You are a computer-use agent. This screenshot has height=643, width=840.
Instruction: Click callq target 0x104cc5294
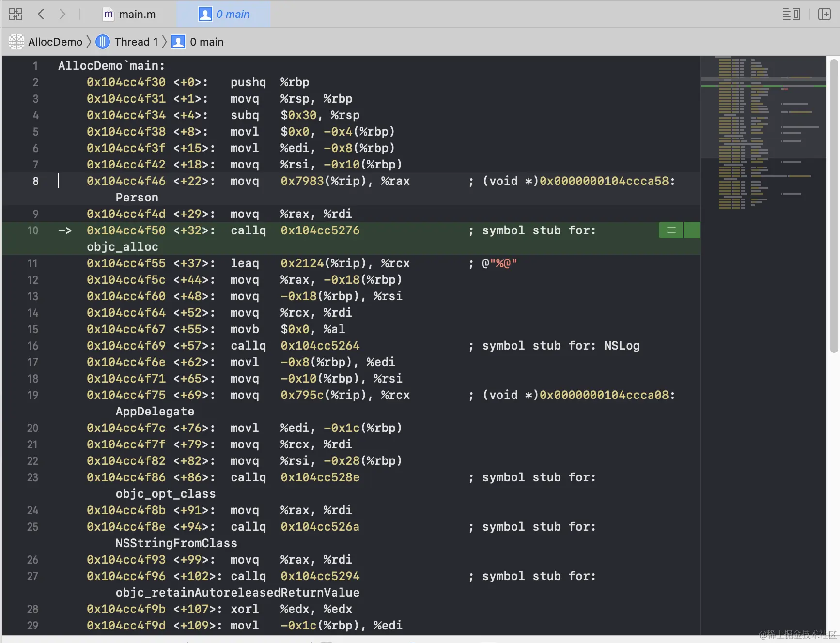[320, 576]
